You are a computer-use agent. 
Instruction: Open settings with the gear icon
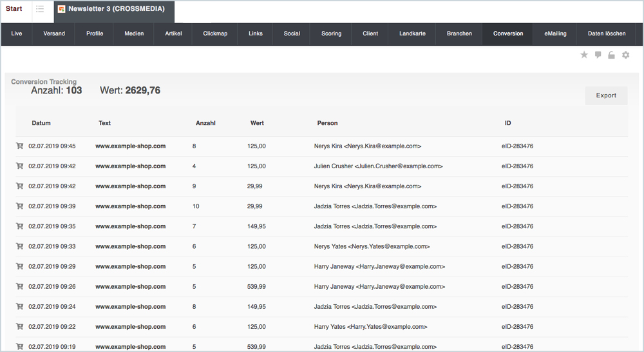[625, 55]
